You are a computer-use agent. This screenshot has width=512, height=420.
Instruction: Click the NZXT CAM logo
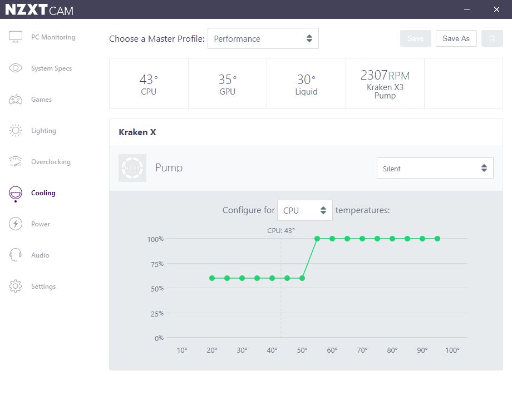click(x=39, y=10)
